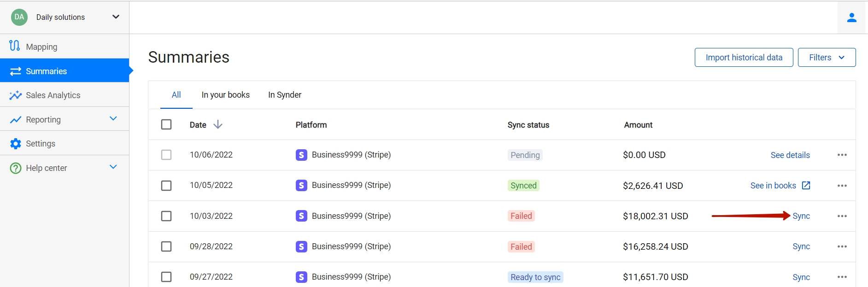Open See in books for the 10/05/2022 summary
Screen dimensions: 868x287
(x=773, y=186)
